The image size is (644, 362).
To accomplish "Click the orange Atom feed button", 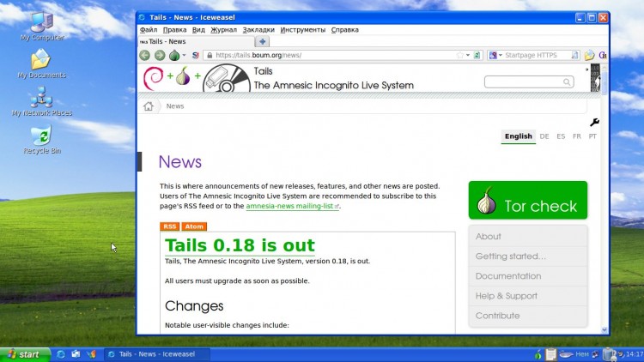I will pos(194,226).
